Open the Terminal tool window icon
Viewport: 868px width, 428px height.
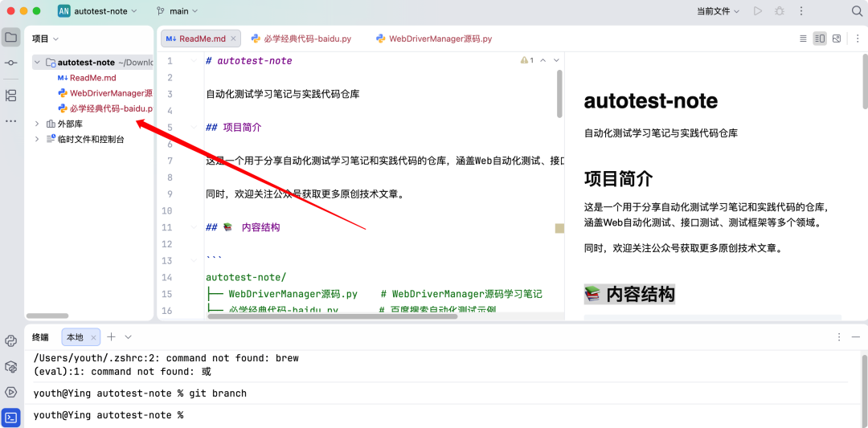pos(10,417)
